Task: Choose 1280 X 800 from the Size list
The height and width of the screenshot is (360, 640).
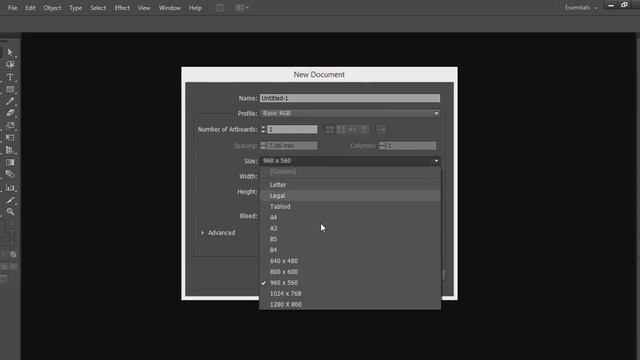Action: click(x=350, y=304)
